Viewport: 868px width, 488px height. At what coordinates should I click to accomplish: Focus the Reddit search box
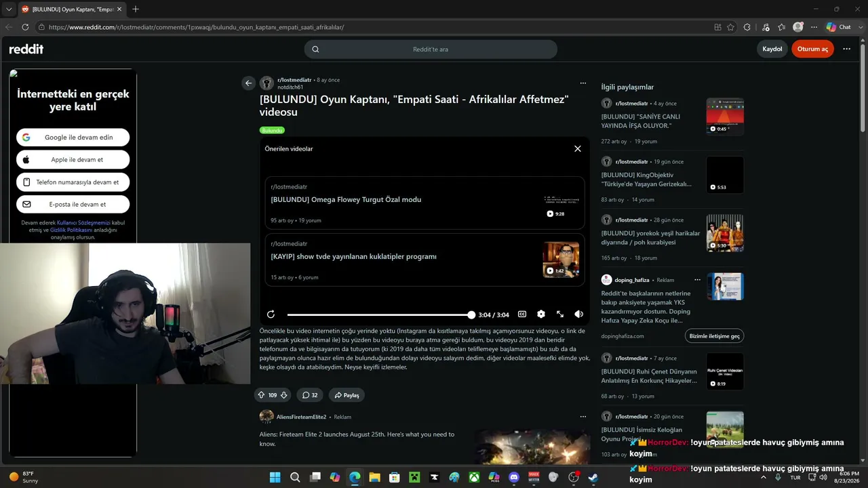[431, 49]
